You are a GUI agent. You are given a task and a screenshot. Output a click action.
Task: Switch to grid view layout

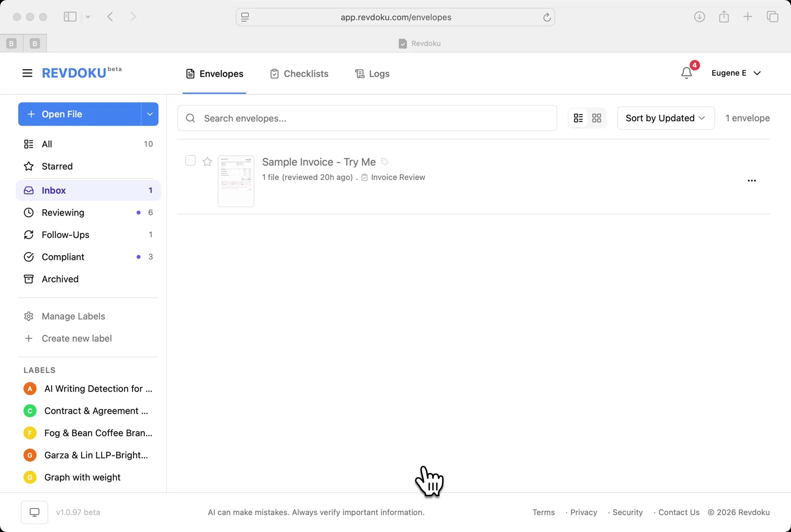[597, 118]
